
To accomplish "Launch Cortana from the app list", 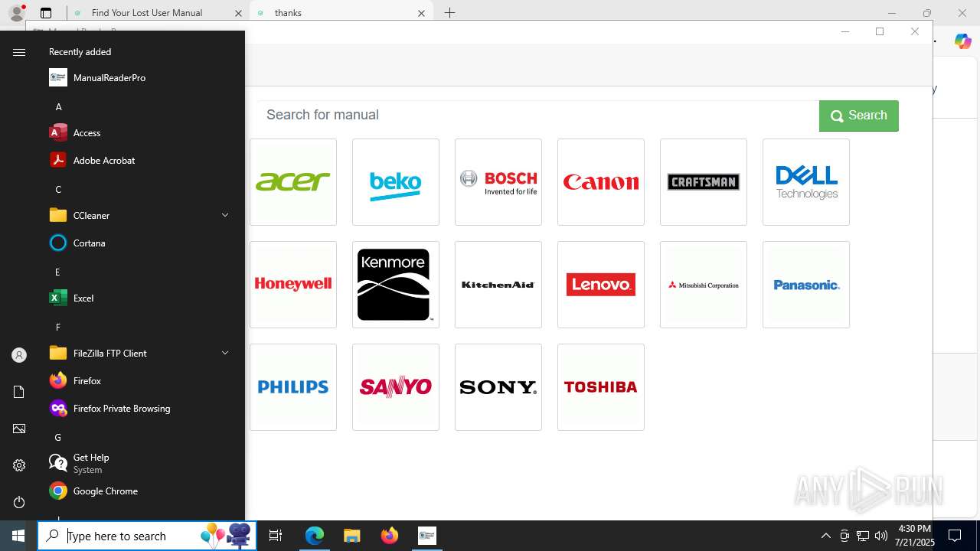I will (141, 243).
